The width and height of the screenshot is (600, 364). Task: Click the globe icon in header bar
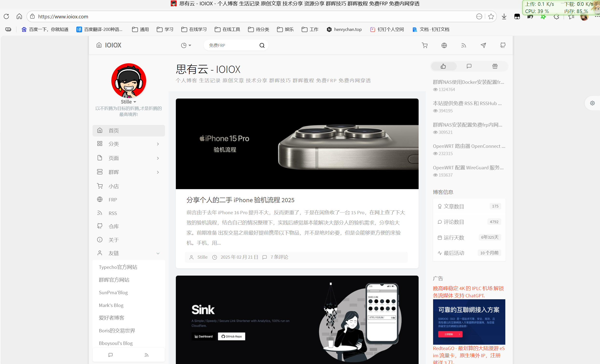point(444,45)
